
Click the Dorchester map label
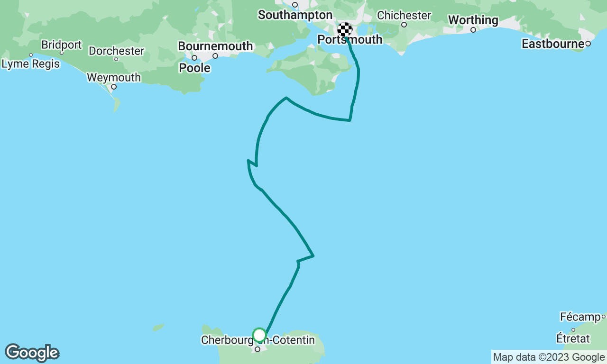click(116, 51)
